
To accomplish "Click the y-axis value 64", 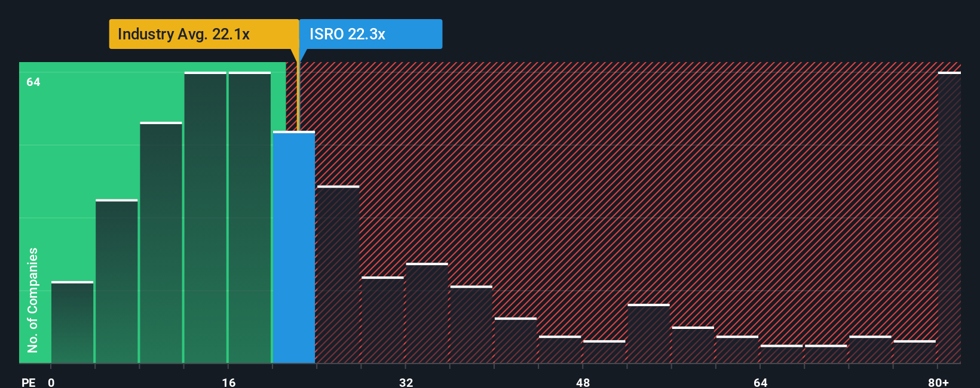I will point(33,82).
